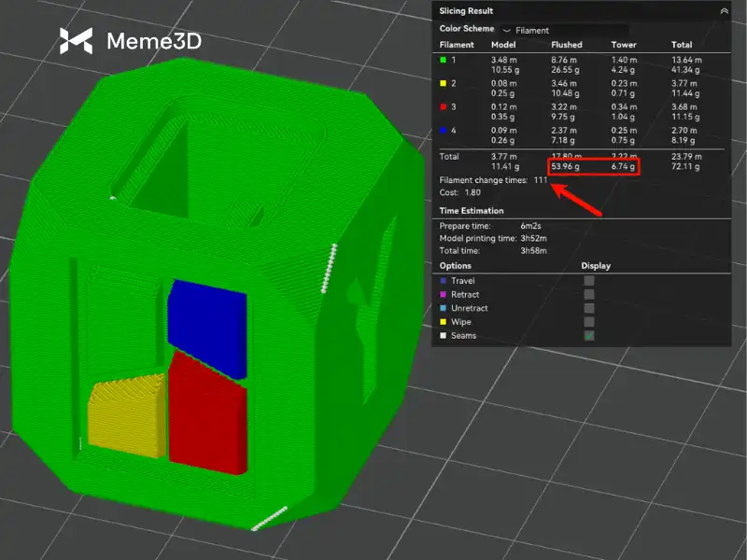Click the Meme3D logo icon
This screenshot has height=560, width=747.
pyautogui.click(x=77, y=40)
